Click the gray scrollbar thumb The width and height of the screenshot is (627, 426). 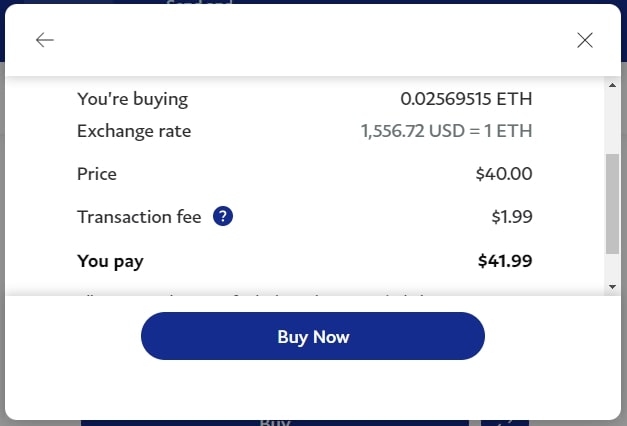tap(612, 204)
